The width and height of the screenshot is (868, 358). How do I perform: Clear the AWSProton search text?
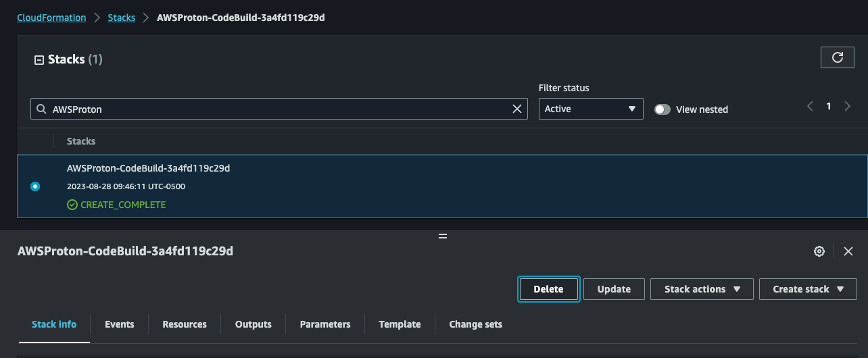[x=517, y=109]
